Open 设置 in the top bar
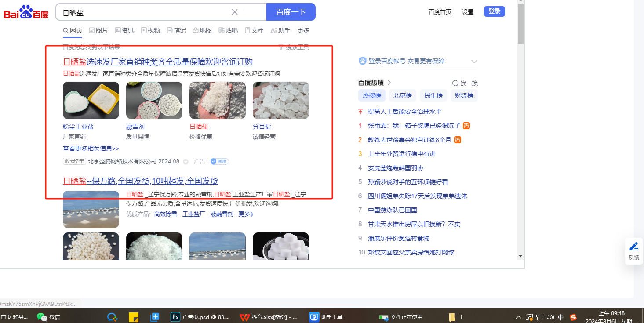 pyautogui.click(x=468, y=12)
